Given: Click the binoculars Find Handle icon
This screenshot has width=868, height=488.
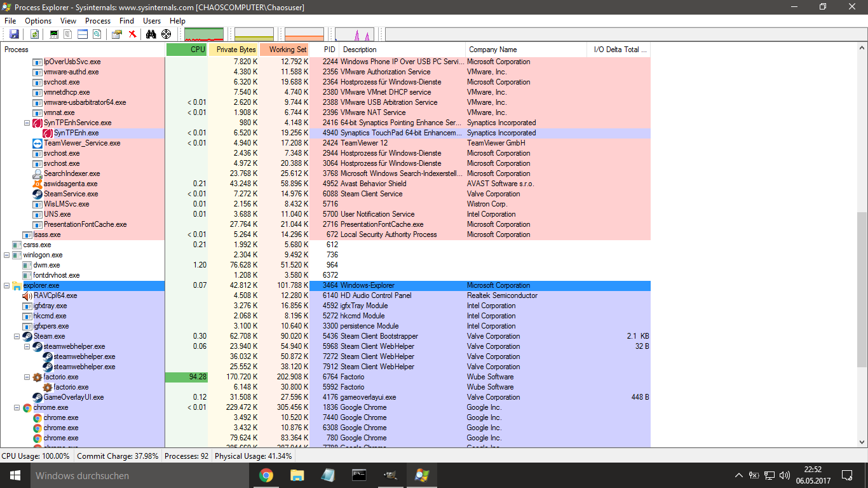Looking at the screenshot, I should [151, 34].
